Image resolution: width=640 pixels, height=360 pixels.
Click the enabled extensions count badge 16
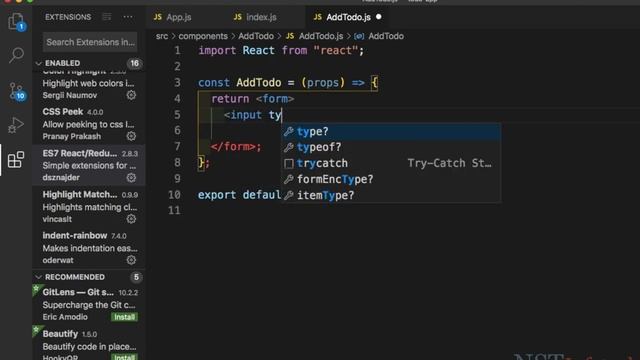pos(134,63)
